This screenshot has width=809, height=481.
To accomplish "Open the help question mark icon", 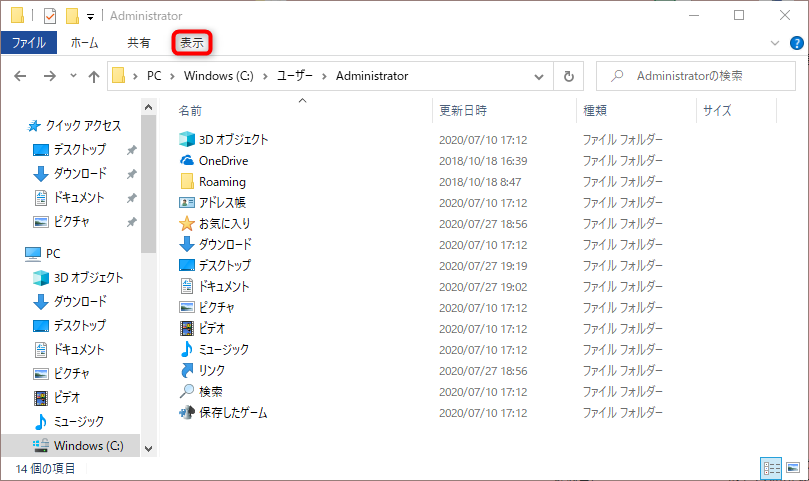I will [796, 43].
